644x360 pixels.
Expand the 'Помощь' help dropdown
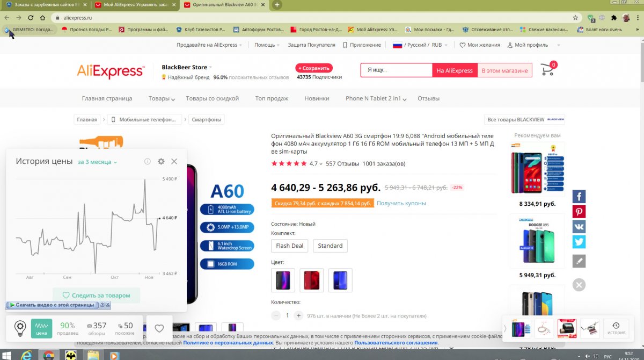pos(267,45)
